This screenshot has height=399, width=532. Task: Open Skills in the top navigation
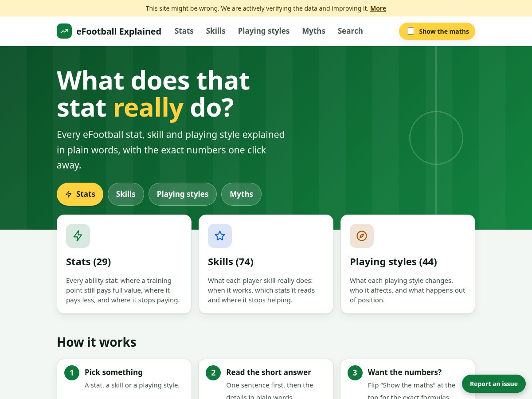point(216,31)
